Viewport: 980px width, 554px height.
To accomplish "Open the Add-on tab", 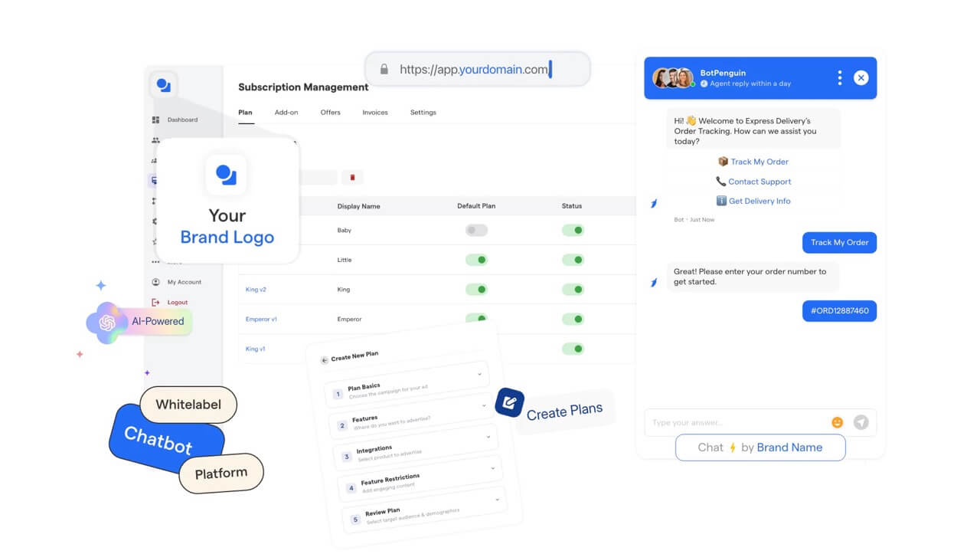I will pyautogui.click(x=286, y=112).
